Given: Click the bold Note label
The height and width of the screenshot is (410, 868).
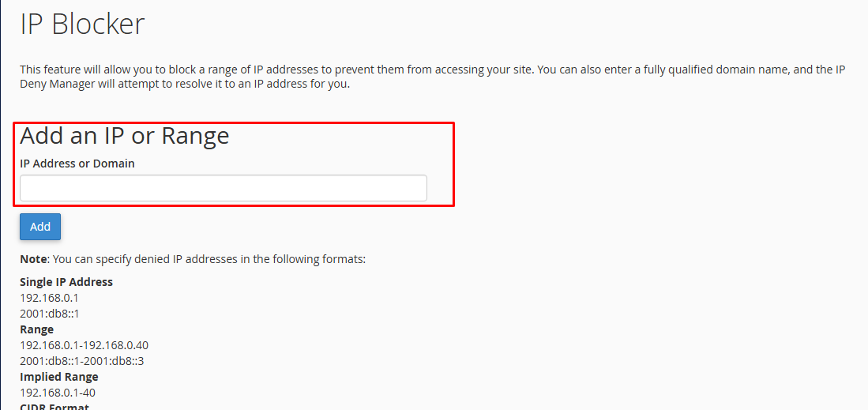Looking at the screenshot, I should tap(34, 258).
